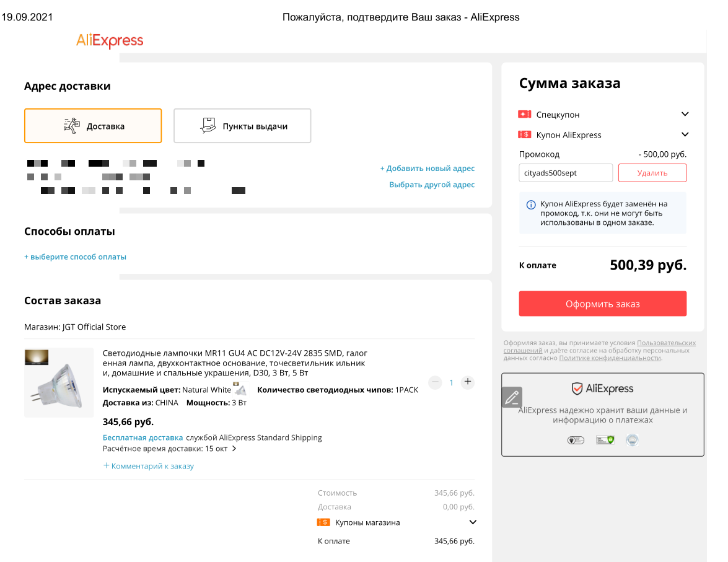
Task: Click the AliExpress logo in the header
Action: [x=110, y=40]
